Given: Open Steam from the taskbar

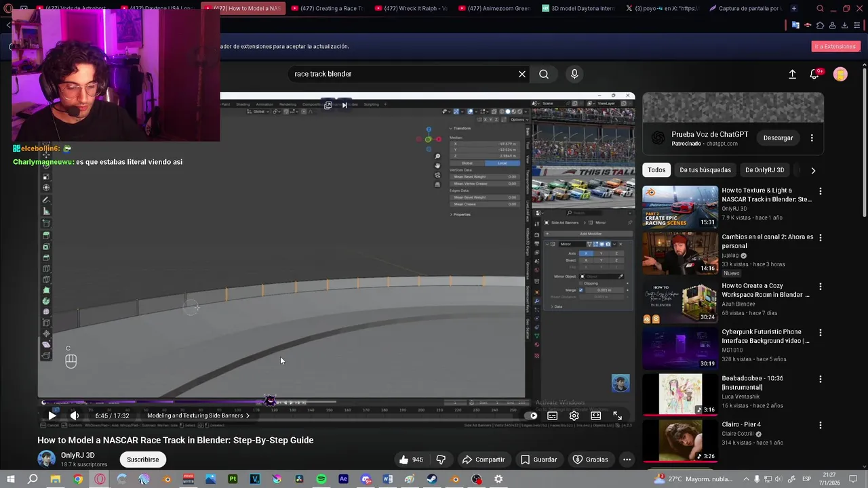Looking at the screenshot, I should 432,479.
